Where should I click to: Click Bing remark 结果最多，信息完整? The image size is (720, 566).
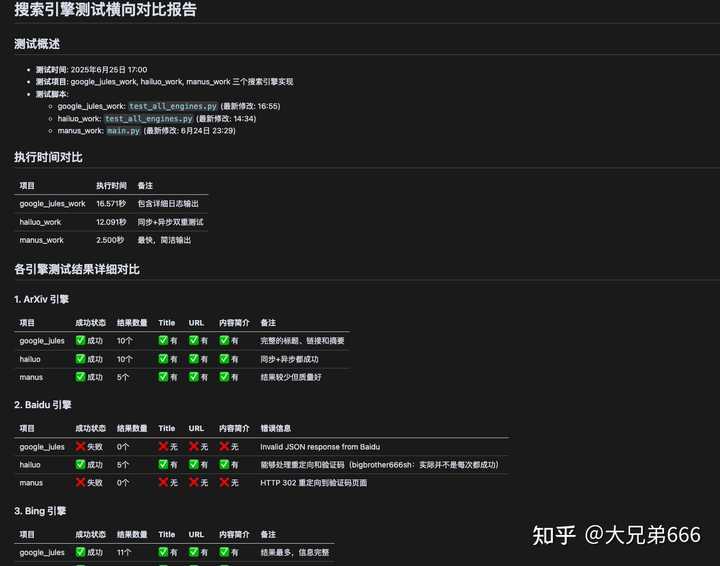click(x=295, y=552)
